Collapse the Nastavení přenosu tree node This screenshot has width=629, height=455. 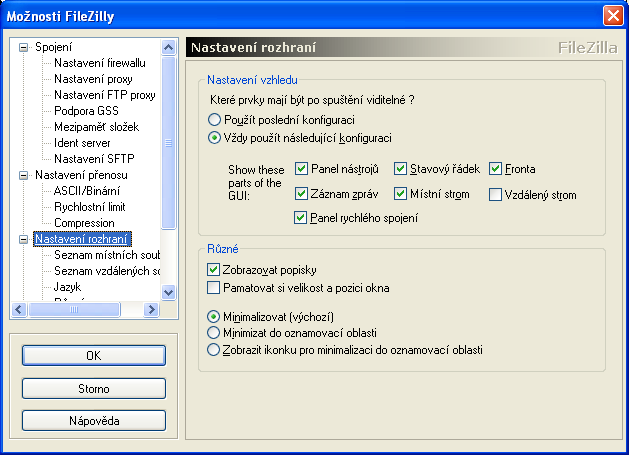[x=25, y=175]
